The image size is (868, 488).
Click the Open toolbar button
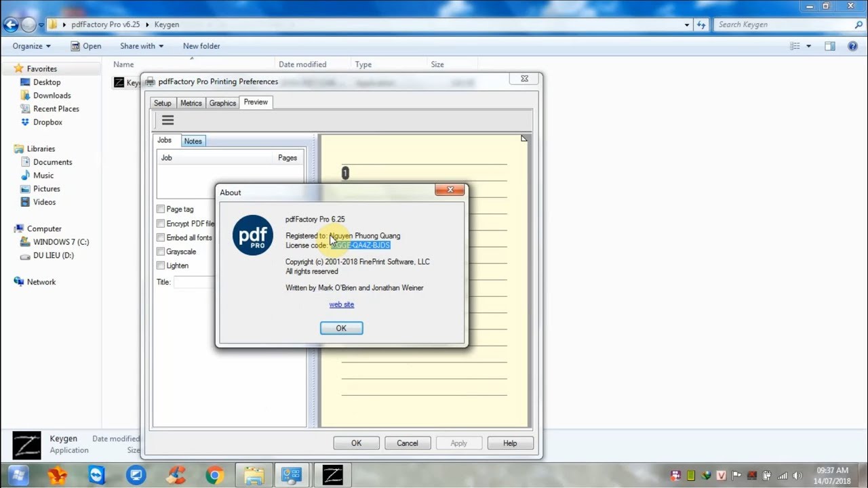[86, 46]
